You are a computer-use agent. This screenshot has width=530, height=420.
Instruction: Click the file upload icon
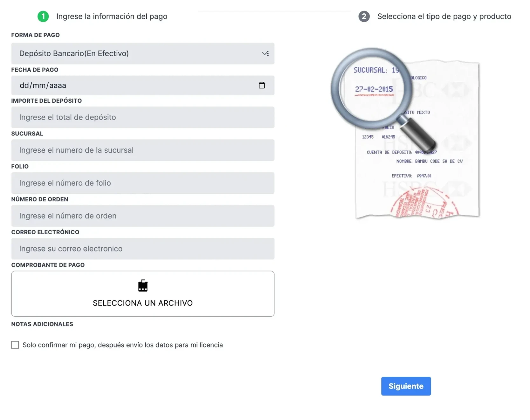[x=143, y=286]
